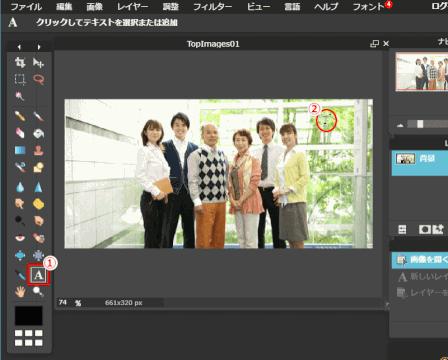Select the Sponge tool

click(x=38, y=204)
